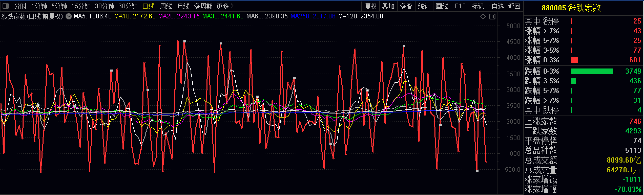The height and width of the screenshot is (195, 644).
Task: Switch to the 分时 intraday view
Action: 20,6
